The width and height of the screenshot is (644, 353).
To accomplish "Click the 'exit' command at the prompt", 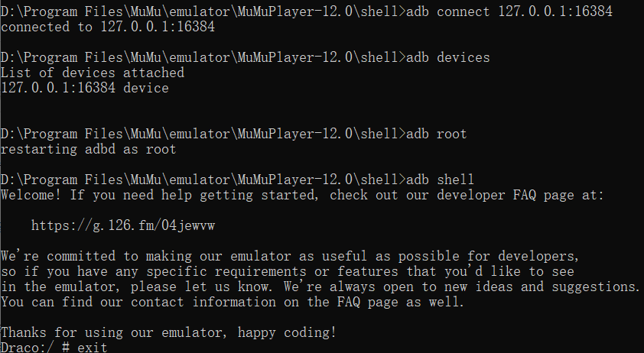I will point(93,347).
